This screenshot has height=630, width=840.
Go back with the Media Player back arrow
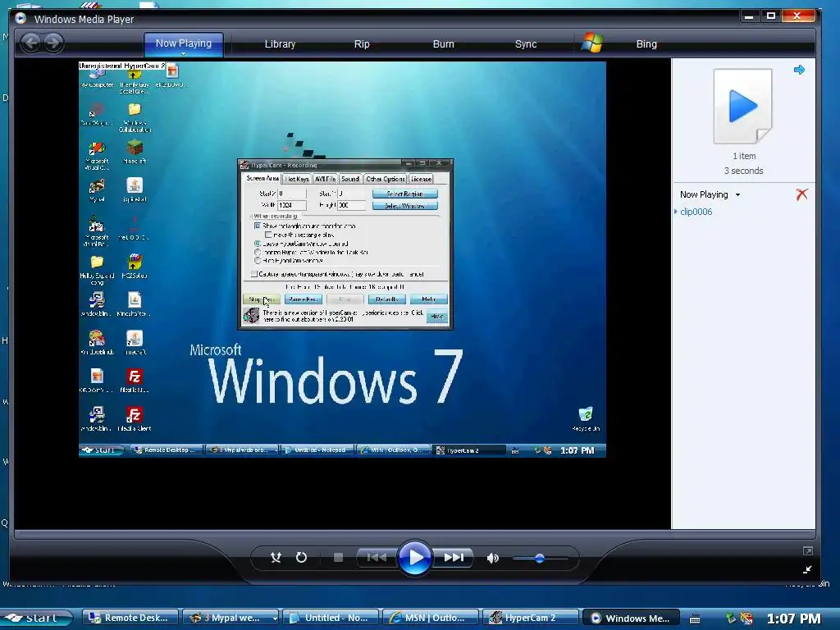[x=31, y=43]
